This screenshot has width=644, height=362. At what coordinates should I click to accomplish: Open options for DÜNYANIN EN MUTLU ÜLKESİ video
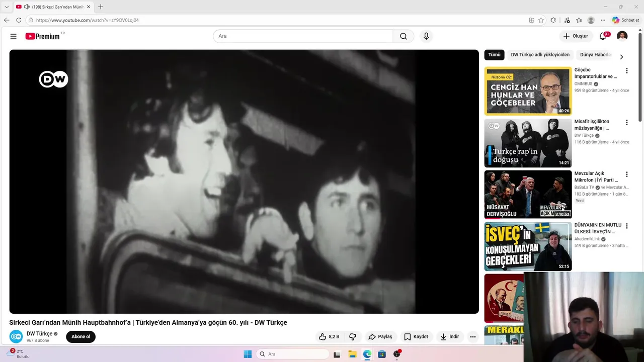(x=626, y=226)
